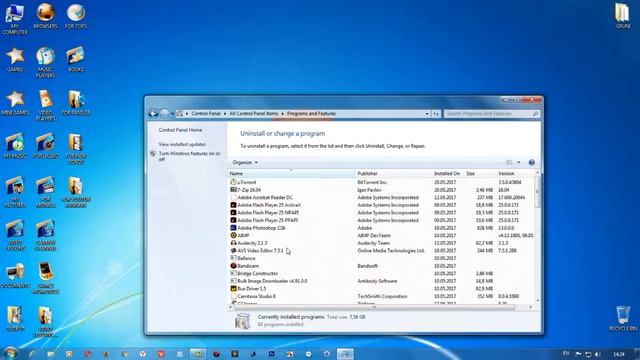Click the Adobe Flash Player 25 NPAPI icon

tap(233, 213)
